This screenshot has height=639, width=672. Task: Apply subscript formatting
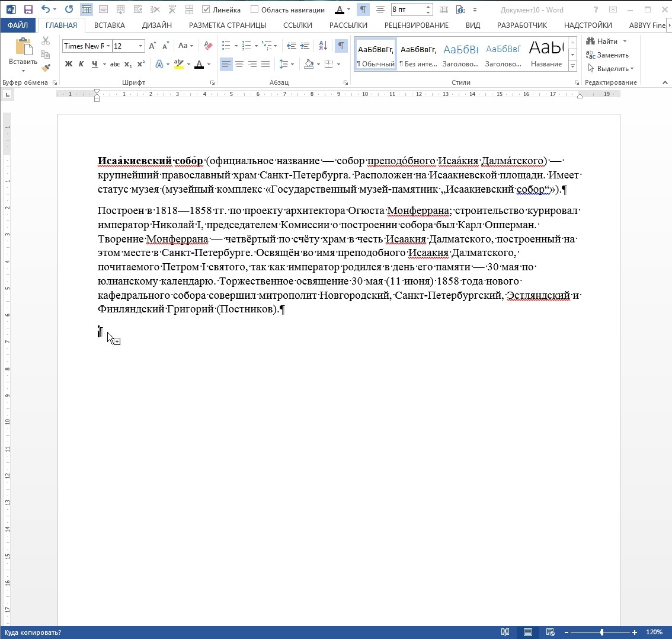pos(128,64)
